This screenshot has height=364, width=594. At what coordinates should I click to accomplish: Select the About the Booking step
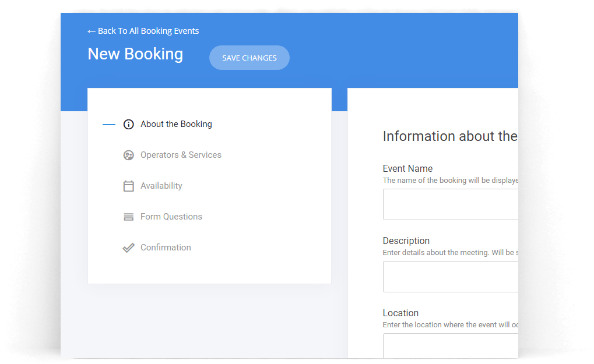pos(176,124)
